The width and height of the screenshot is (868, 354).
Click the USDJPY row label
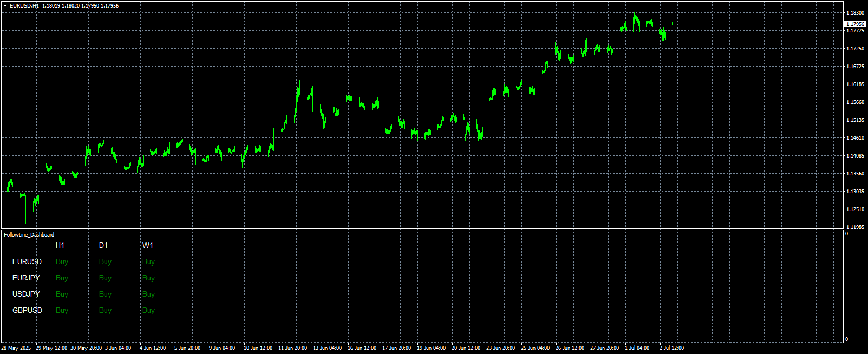coord(26,294)
